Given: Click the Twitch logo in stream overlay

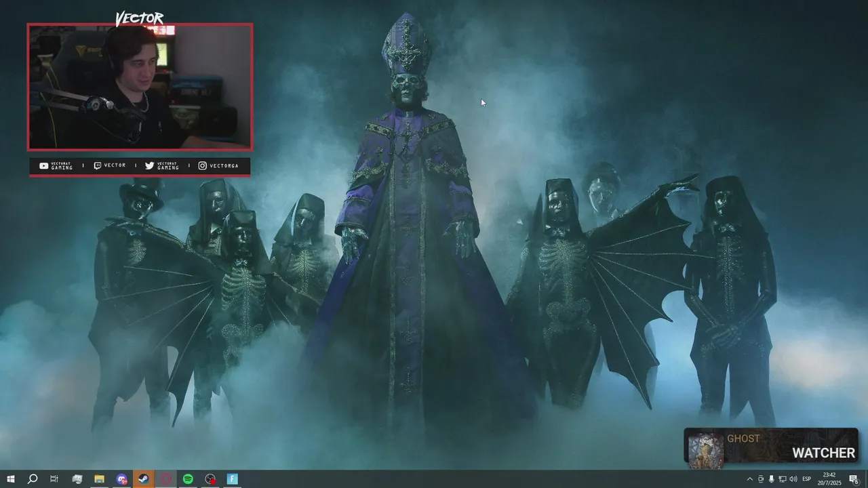Looking at the screenshot, I should [x=98, y=165].
